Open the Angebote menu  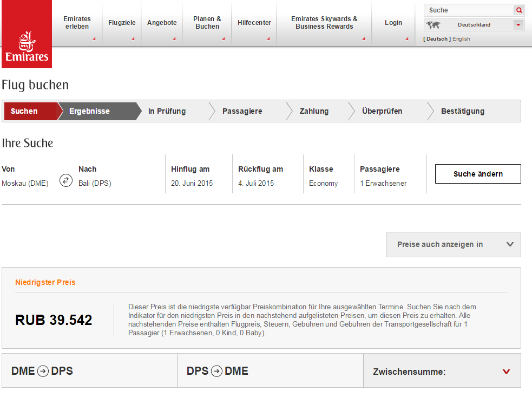tap(162, 23)
